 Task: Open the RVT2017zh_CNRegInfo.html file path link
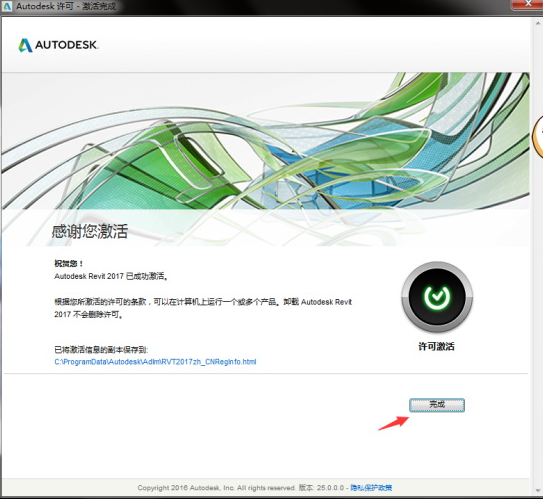pyautogui.click(x=155, y=362)
